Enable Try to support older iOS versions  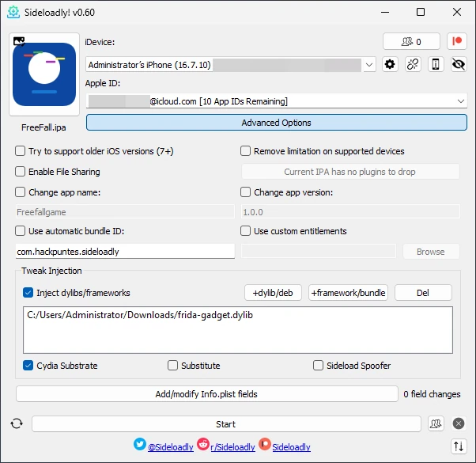[21, 151]
